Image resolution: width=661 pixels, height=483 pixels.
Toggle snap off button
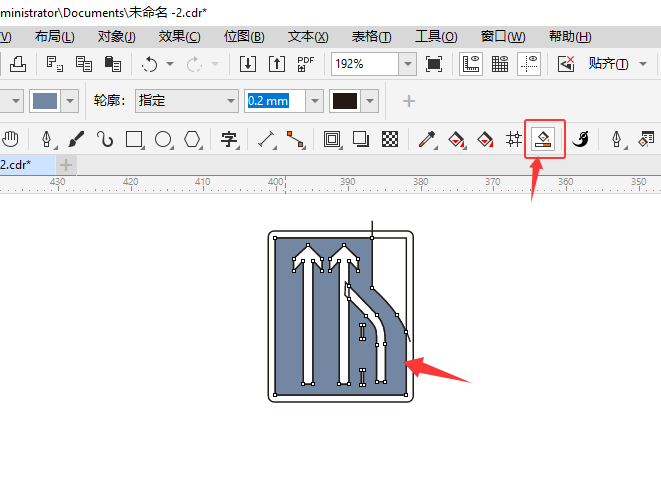pos(566,64)
